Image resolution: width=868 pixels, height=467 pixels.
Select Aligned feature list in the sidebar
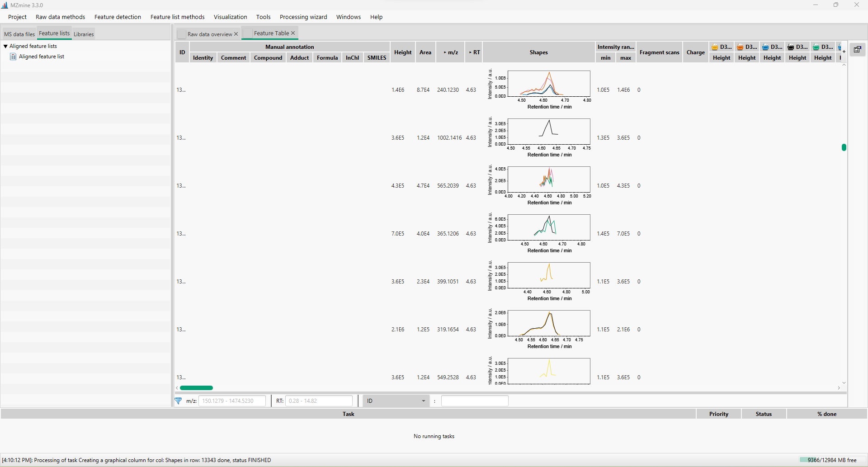[42, 56]
